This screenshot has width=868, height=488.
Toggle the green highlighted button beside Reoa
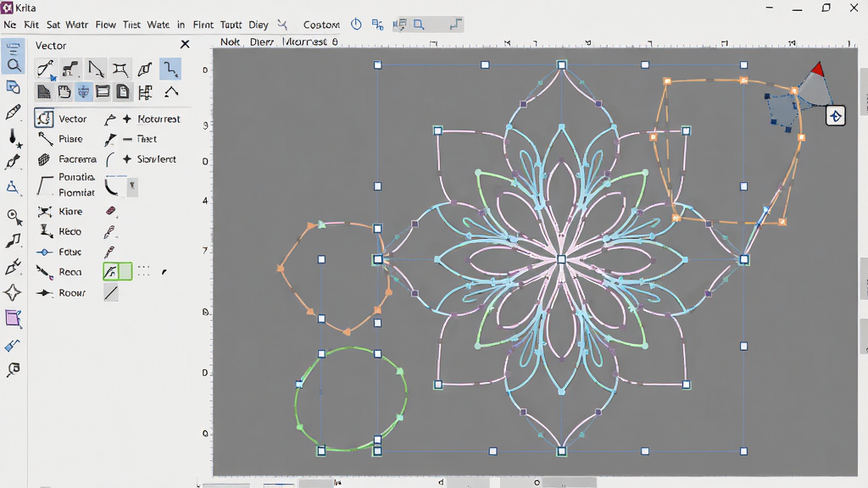click(x=117, y=272)
